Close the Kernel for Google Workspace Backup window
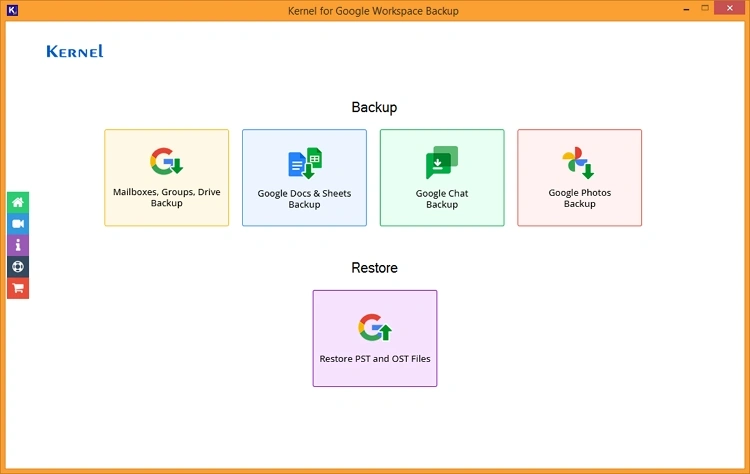 pyautogui.click(x=729, y=8)
